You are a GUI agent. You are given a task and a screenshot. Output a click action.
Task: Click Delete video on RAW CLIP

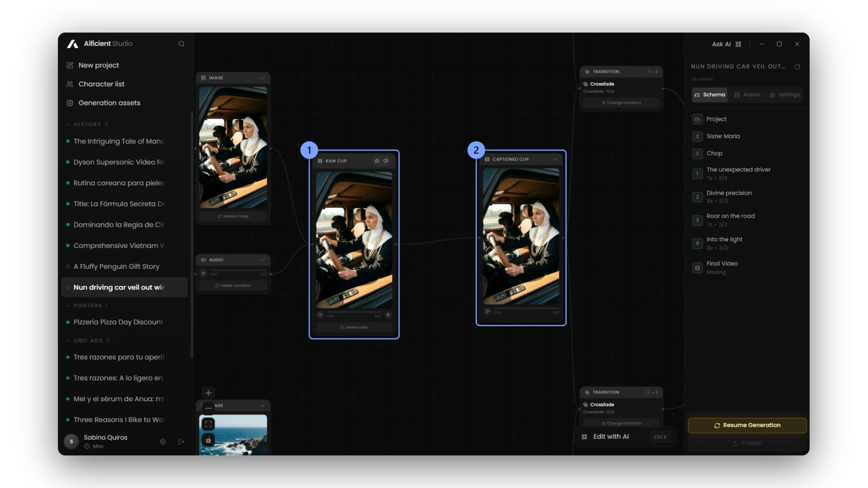(x=354, y=327)
